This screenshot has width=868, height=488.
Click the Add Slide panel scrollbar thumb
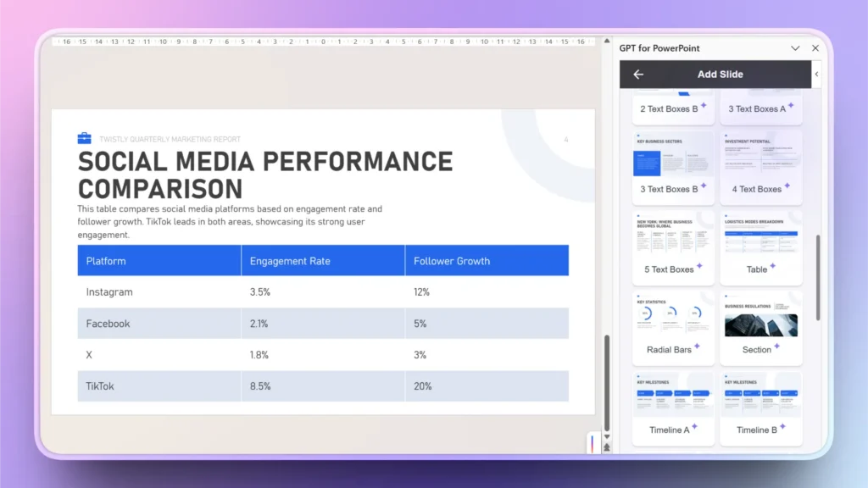[x=818, y=278]
